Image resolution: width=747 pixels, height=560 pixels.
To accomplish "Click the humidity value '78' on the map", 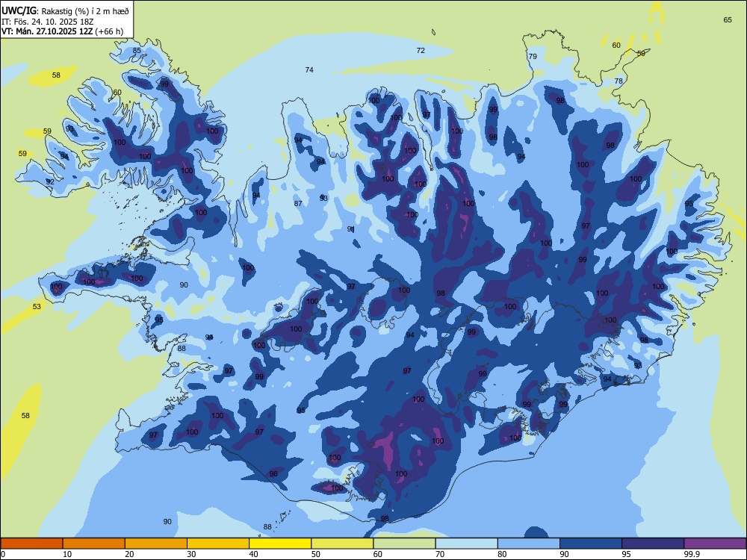I will point(619,81).
